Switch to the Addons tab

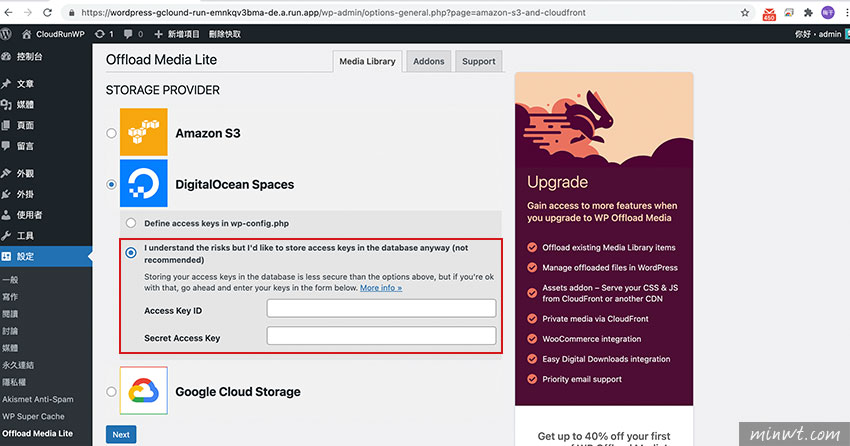coord(428,61)
